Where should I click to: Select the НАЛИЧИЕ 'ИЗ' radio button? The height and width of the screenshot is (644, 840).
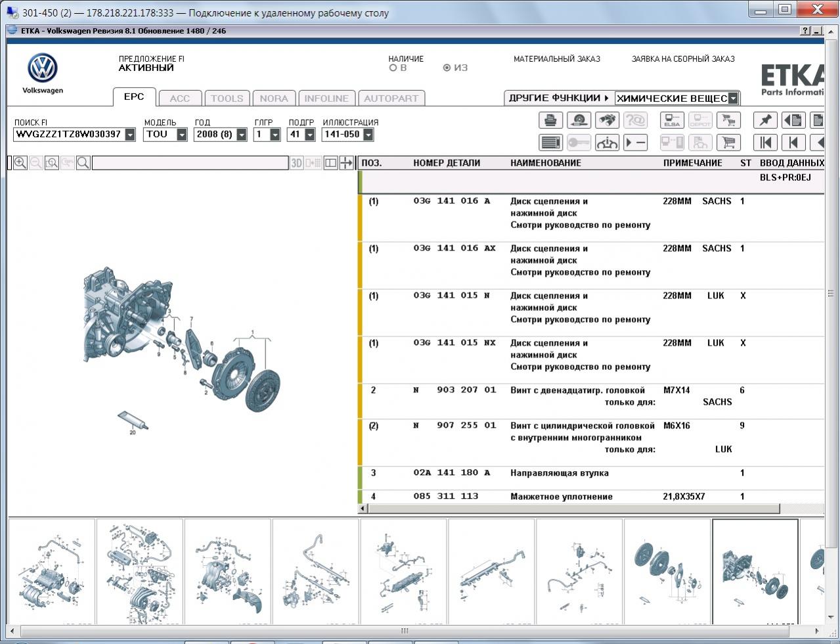pos(447,68)
